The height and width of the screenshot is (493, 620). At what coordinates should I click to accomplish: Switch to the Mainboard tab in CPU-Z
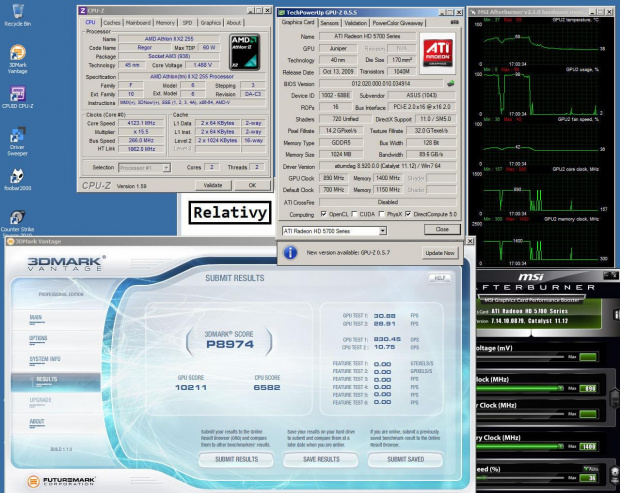point(138,23)
